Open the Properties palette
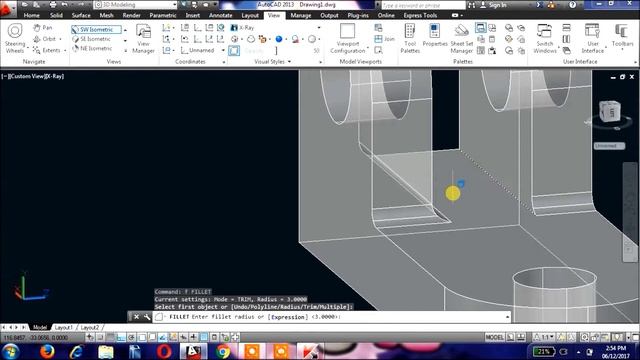The width and height of the screenshot is (640, 360). 435,35
